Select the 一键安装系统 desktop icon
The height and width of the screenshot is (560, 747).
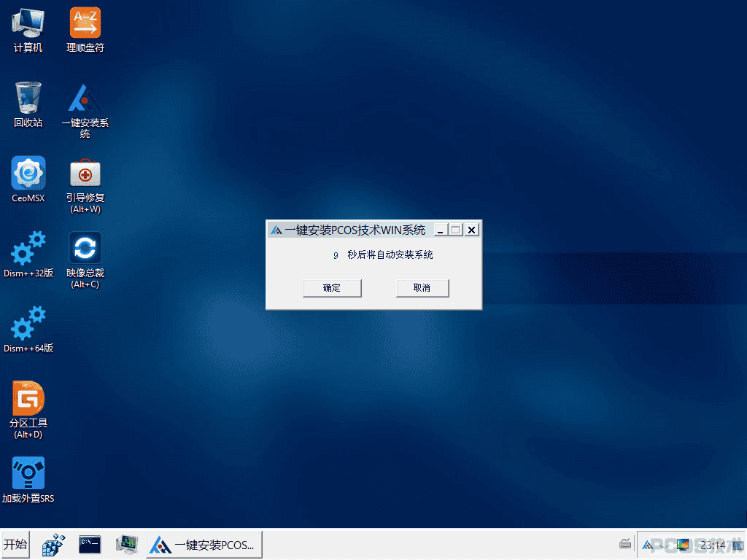pos(85,111)
